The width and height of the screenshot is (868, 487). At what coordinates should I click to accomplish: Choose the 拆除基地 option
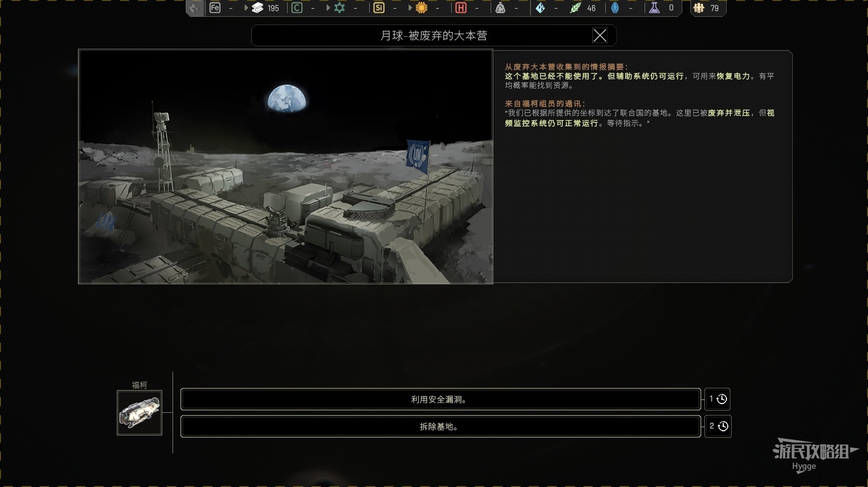click(x=440, y=426)
